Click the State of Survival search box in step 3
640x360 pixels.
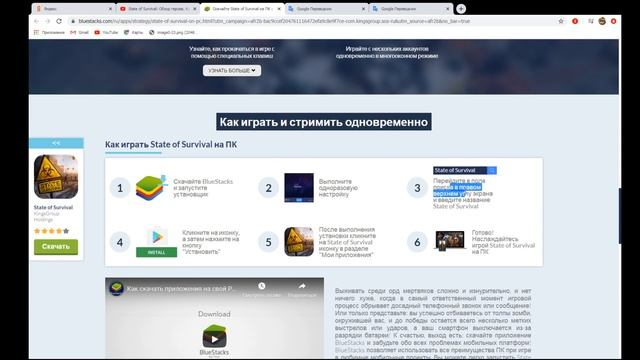click(x=464, y=170)
